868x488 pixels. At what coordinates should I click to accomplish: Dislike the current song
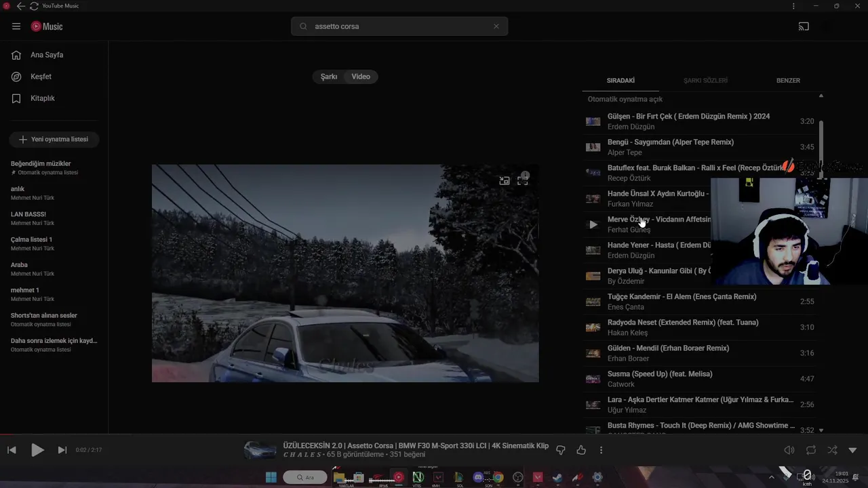click(561, 450)
